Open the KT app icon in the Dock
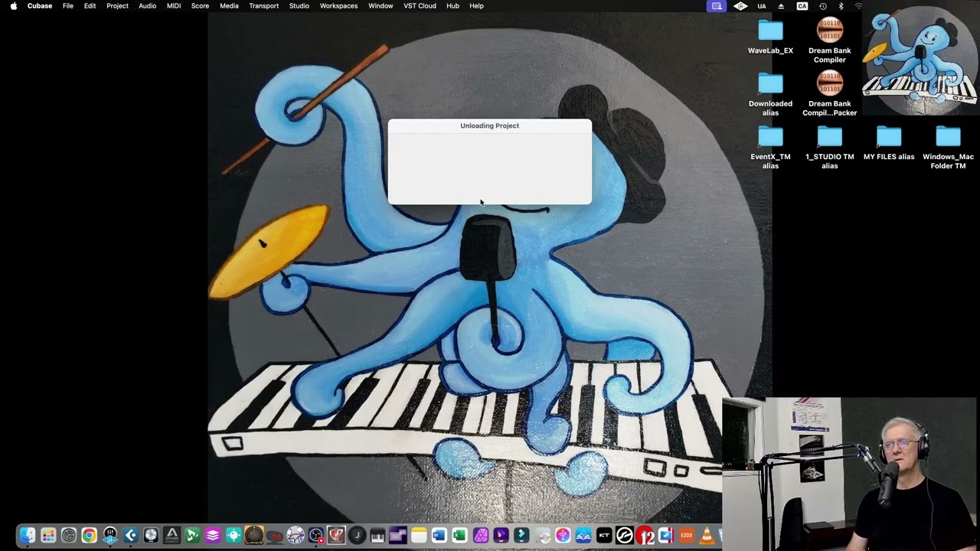 point(604,536)
